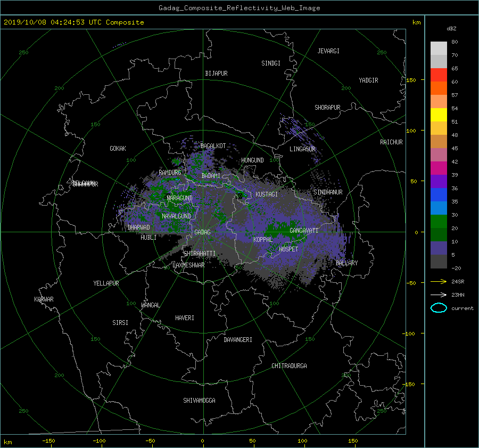Select the dark gray 5 dBZ color swatch

tap(439, 261)
